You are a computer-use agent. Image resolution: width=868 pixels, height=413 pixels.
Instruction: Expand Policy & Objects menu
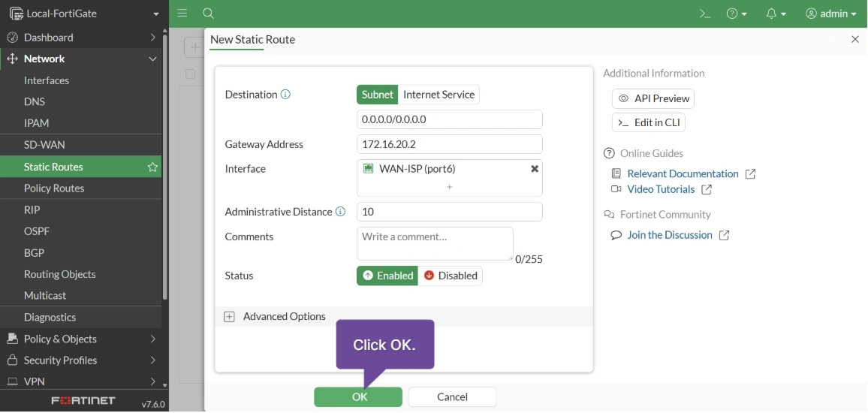pyautogui.click(x=81, y=339)
